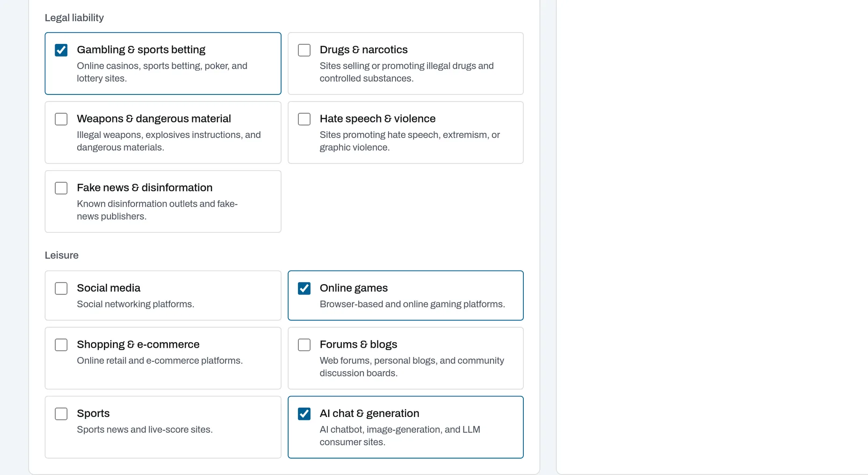This screenshot has width=868, height=475.
Task: Tick the Hate speech & violence checkbox
Action: tap(304, 119)
